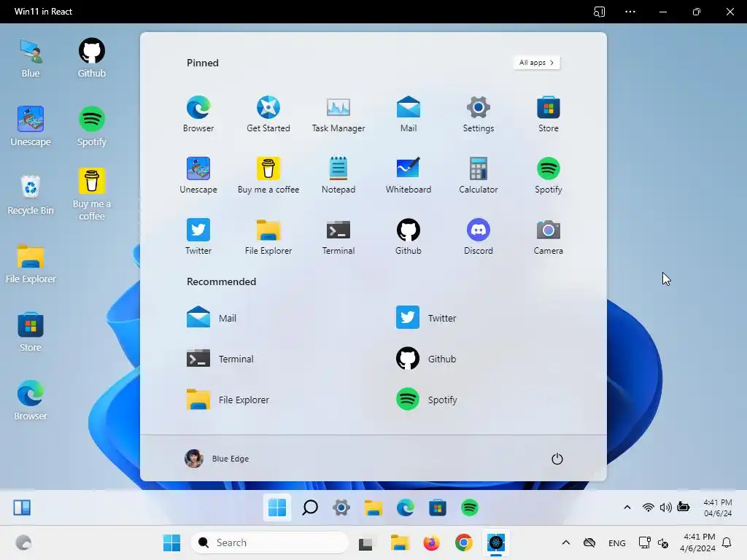
Task: Open the pinned Calculator app
Action: pos(479,175)
